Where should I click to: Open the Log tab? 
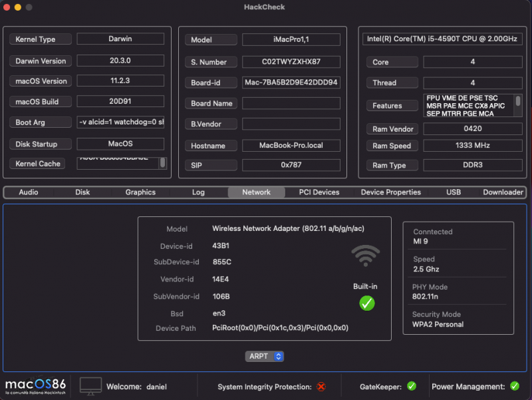[x=198, y=192]
